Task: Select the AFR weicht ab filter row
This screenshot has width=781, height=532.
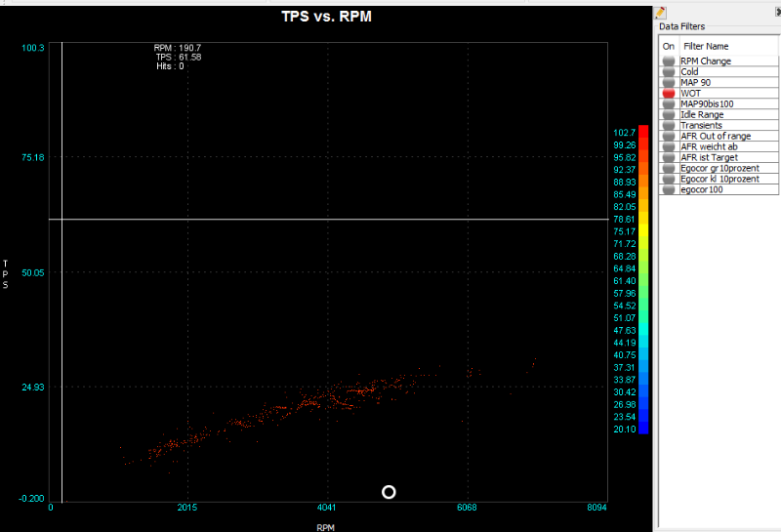Action: [709, 147]
